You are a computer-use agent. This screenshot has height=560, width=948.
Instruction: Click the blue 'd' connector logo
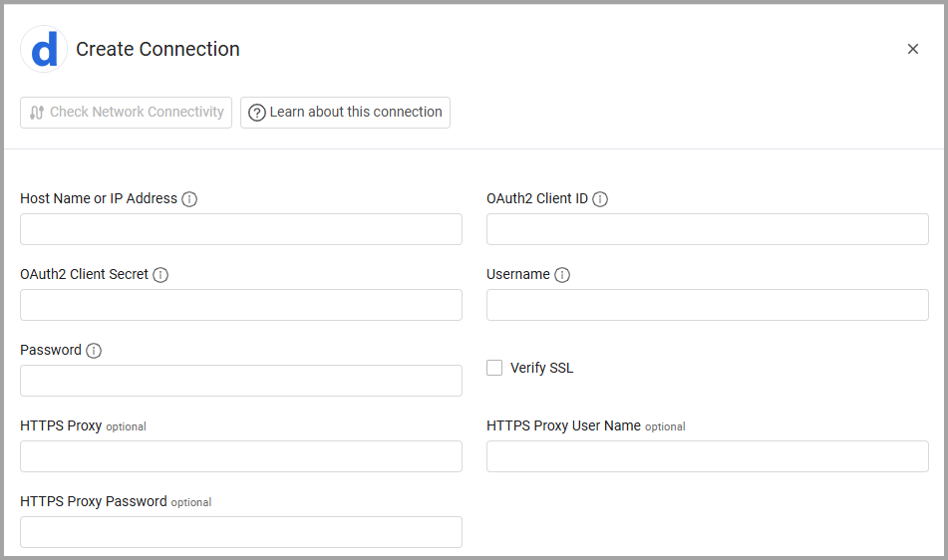pos(44,50)
